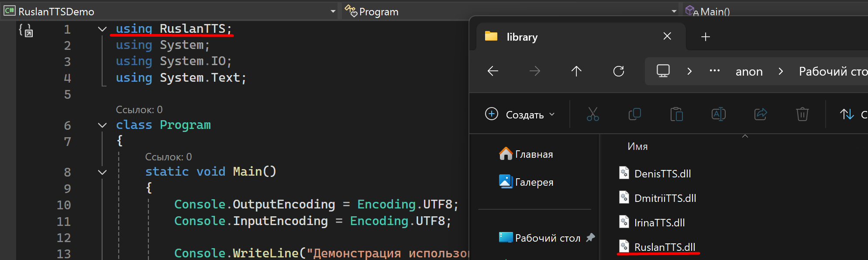Select the RuslanTTS.dll file

pyautogui.click(x=664, y=247)
